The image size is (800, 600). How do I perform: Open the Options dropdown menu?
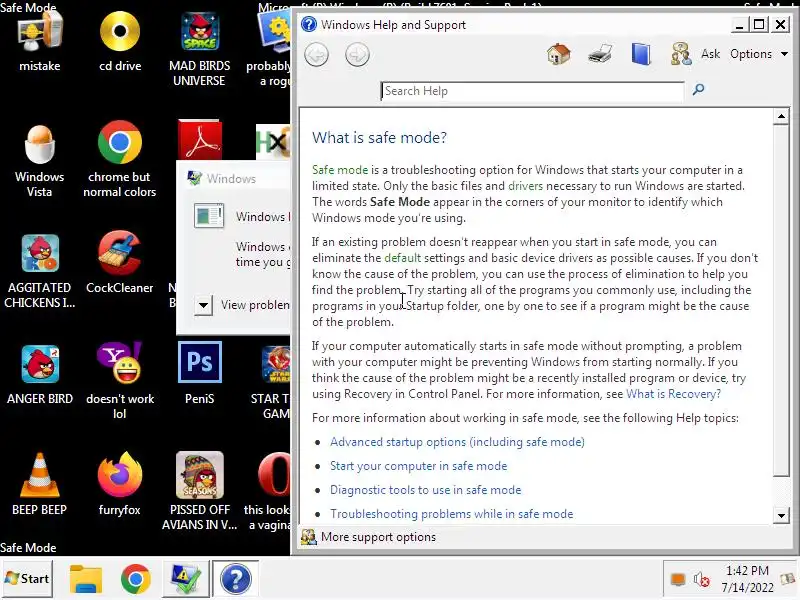[x=759, y=54]
